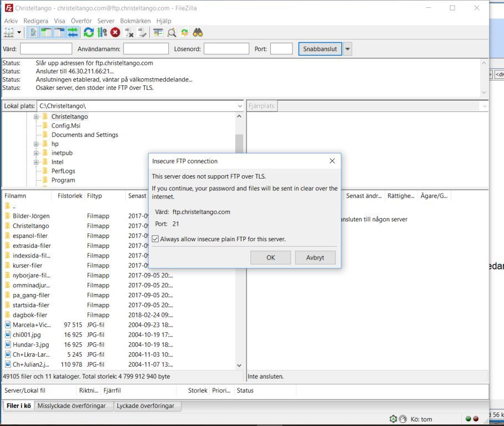The height and width of the screenshot is (426, 504).
Task: Focus the Värd host field
Action: 46,49
